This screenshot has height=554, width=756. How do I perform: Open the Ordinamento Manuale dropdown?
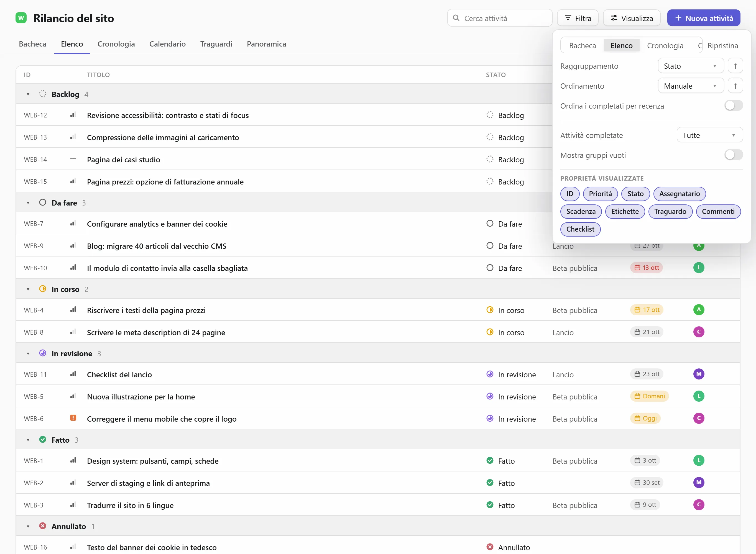(691, 86)
